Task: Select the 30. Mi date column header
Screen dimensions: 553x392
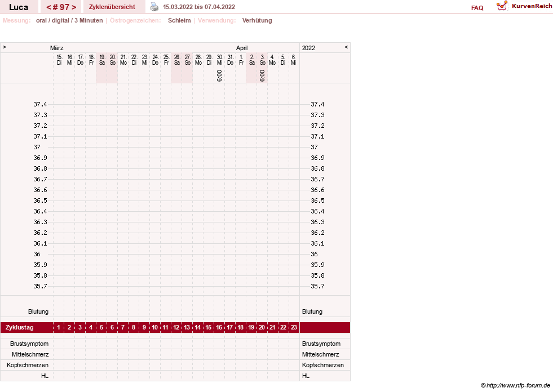Action: [220, 60]
